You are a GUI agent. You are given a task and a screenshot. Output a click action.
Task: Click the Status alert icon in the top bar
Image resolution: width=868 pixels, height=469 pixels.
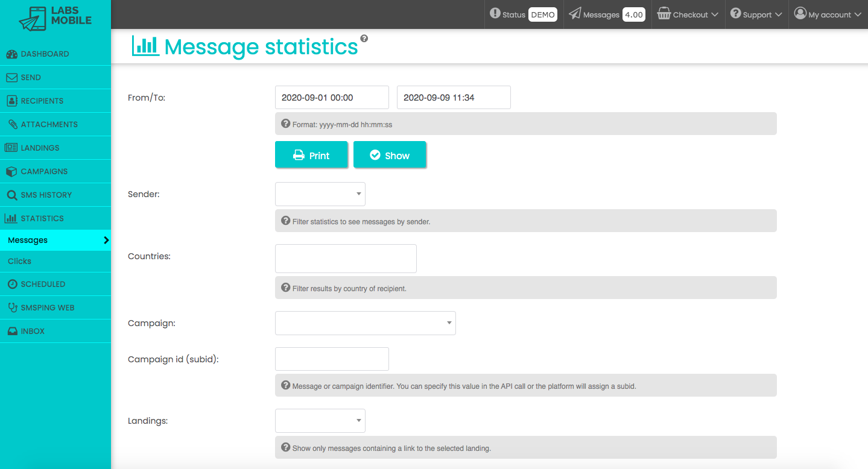(495, 13)
